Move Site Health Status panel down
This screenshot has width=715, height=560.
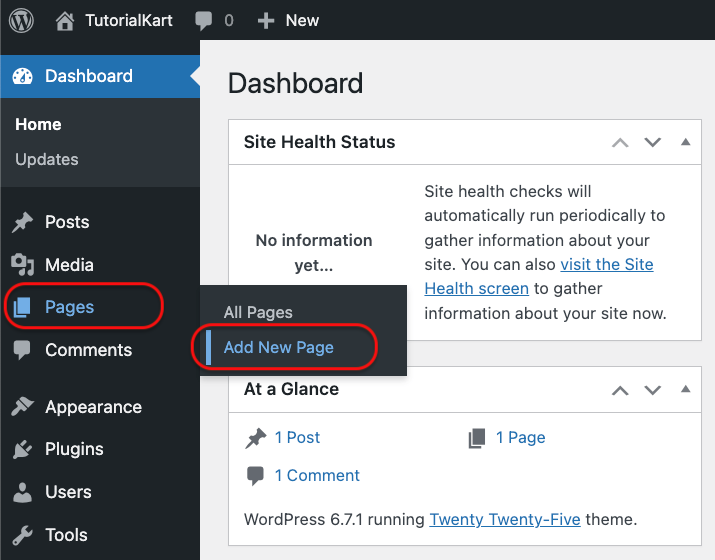[x=653, y=142]
